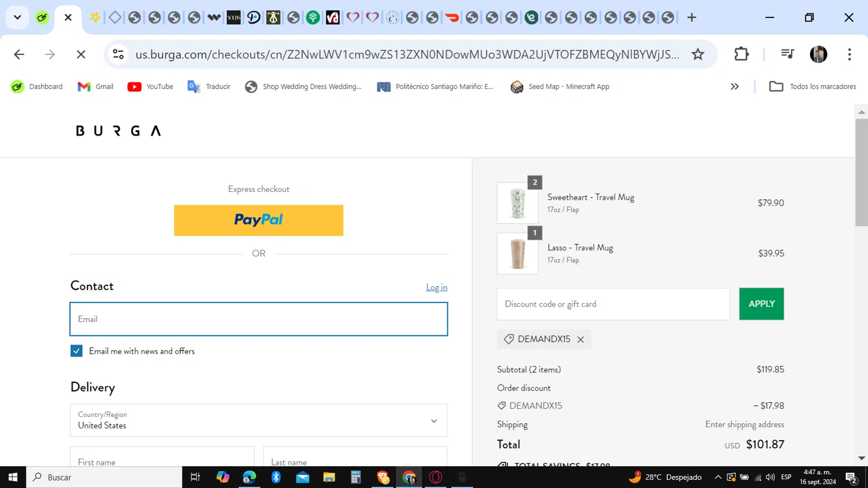This screenshot has height=488, width=868.
Task: Click the Subtotal (2 items) label
Action: [x=529, y=369]
